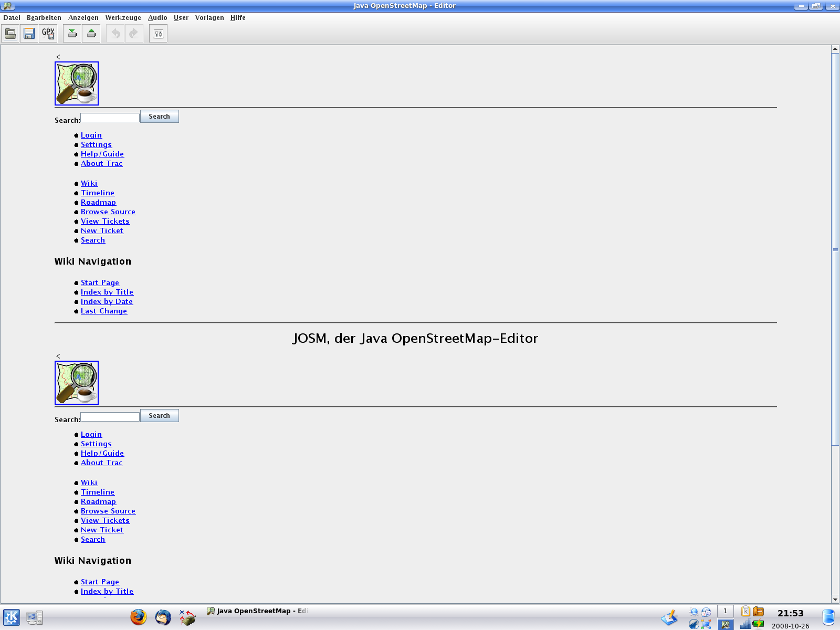Click the GPX export toolbar icon
Image resolution: width=840 pixels, height=630 pixels.
pos(48,34)
